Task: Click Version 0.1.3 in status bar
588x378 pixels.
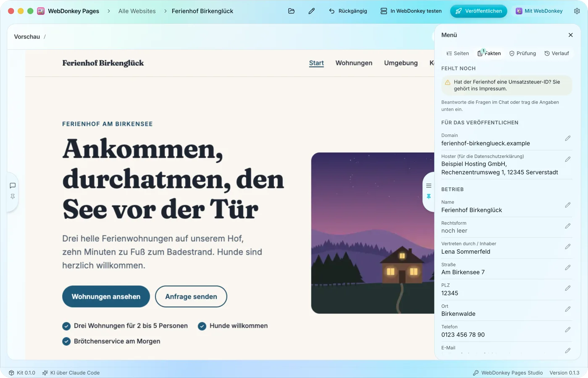Action: 564,373
